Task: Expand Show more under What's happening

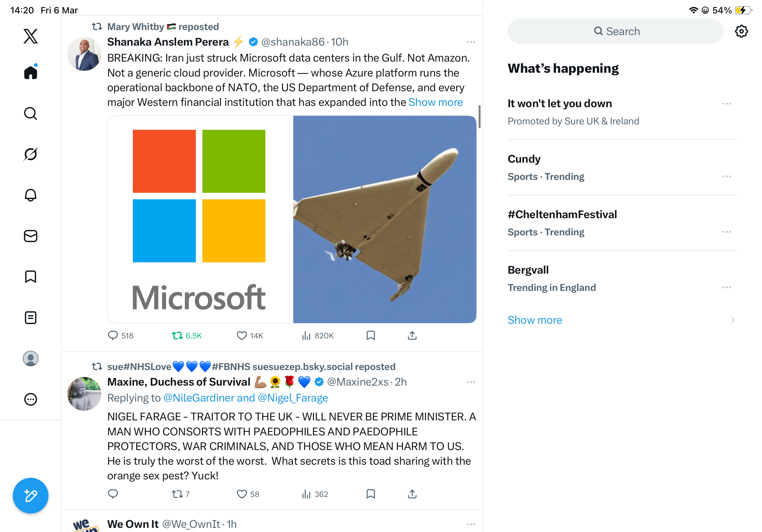Action: (x=535, y=320)
